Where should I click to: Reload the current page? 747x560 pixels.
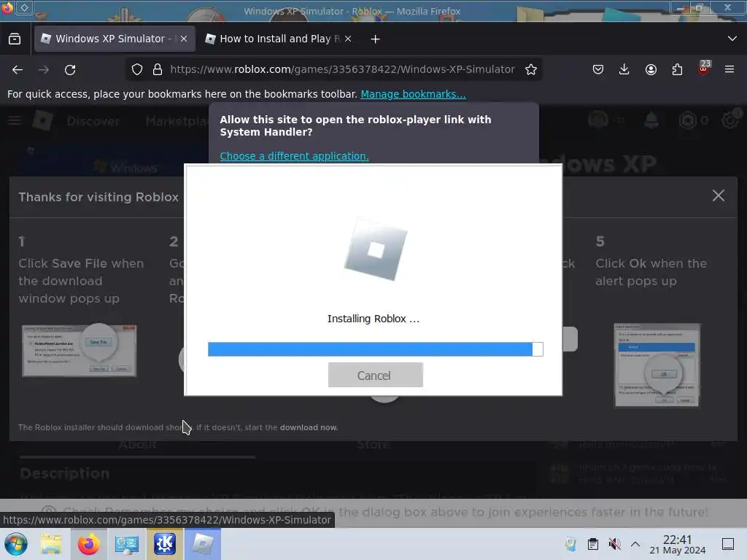70,69
